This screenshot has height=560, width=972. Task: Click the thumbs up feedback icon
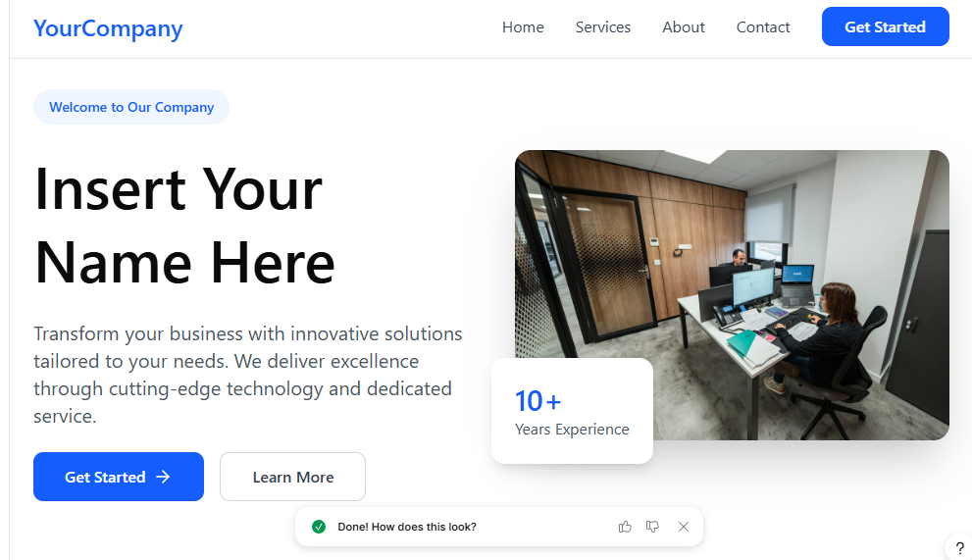coord(625,527)
